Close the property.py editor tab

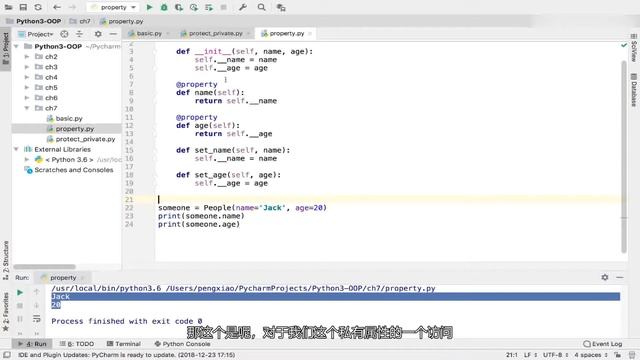tap(310, 33)
